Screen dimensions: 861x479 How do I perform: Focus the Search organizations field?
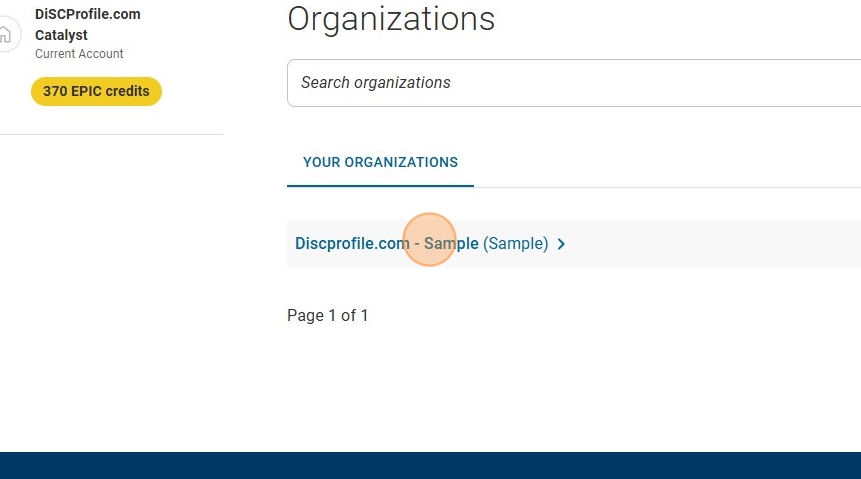(x=574, y=83)
